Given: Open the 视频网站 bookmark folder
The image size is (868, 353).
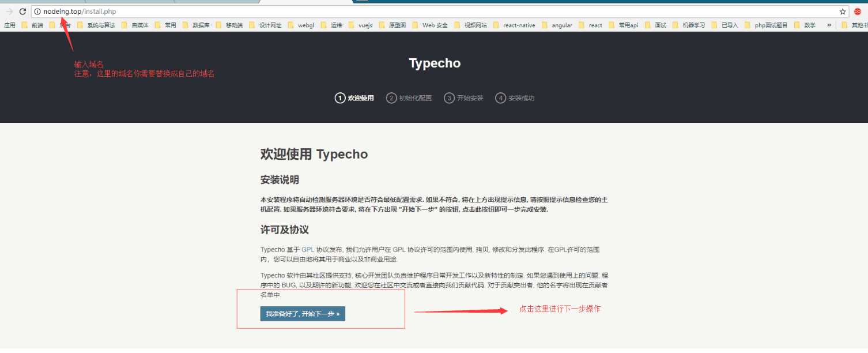Looking at the screenshot, I should click(470, 25).
